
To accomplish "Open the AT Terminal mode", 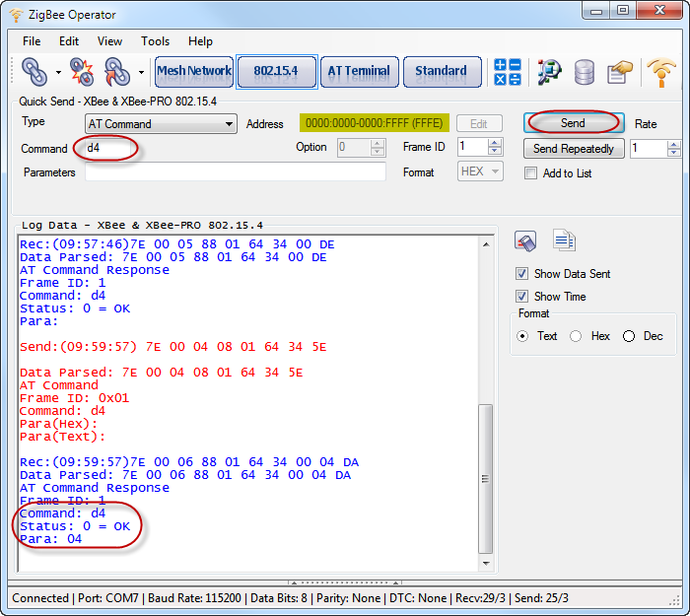I will (360, 71).
